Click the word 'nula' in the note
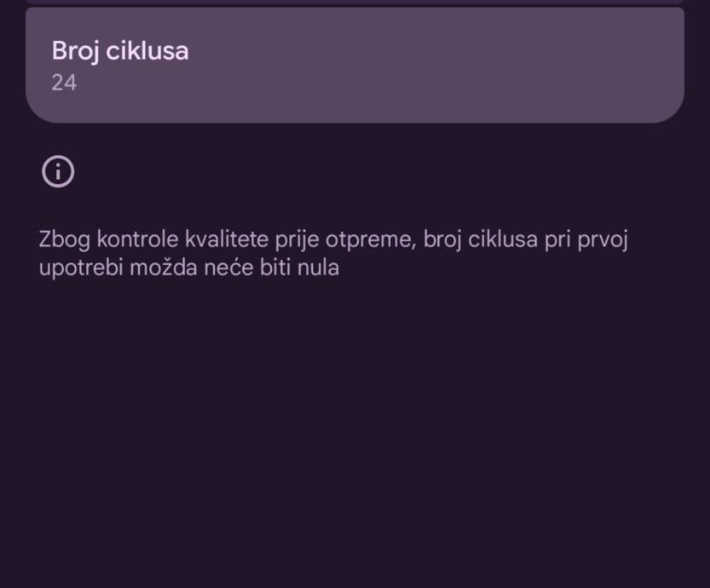 point(319,268)
